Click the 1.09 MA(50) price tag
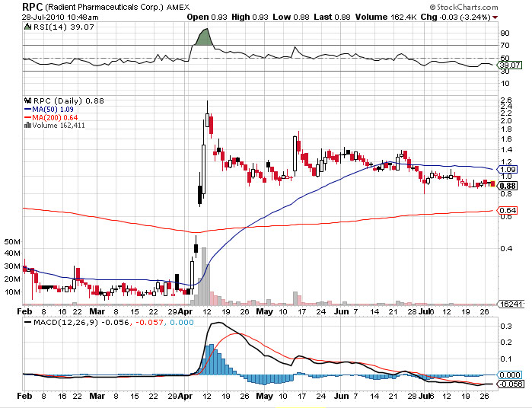 (508, 170)
